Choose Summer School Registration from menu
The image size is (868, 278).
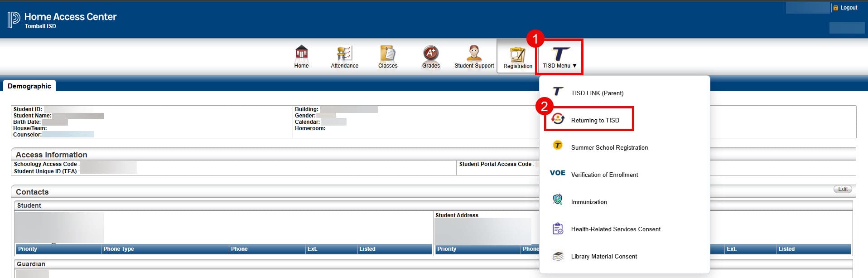[x=609, y=147]
